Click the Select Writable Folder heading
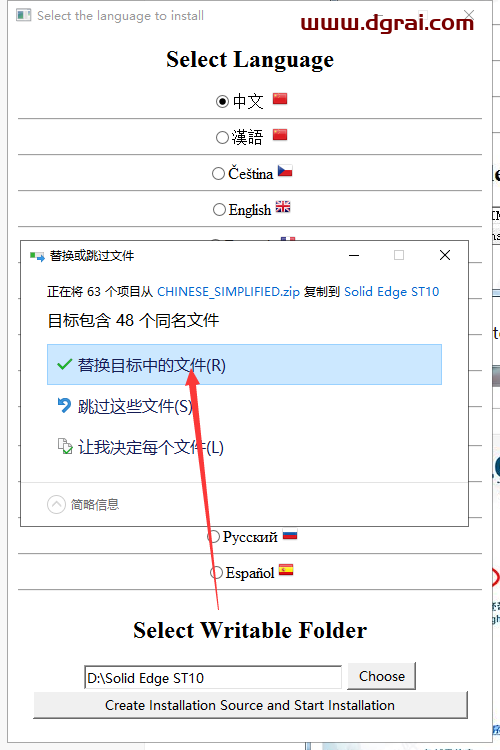The height and width of the screenshot is (750, 500). (x=250, y=630)
